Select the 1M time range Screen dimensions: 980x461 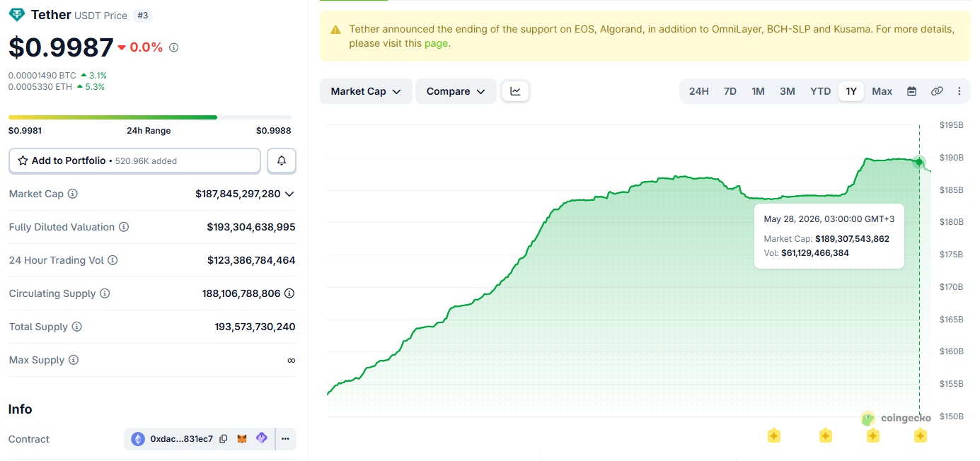(758, 91)
